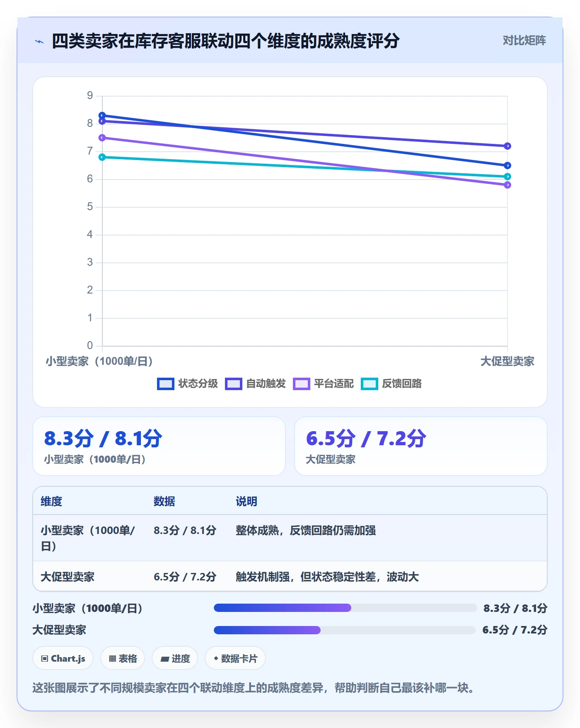The width and height of the screenshot is (580, 728).
Task: Click the 数据 table column header
Action: (164, 501)
